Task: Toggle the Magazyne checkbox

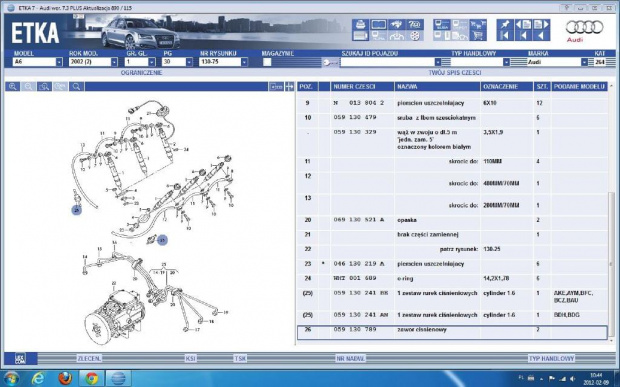Action: click(267, 62)
